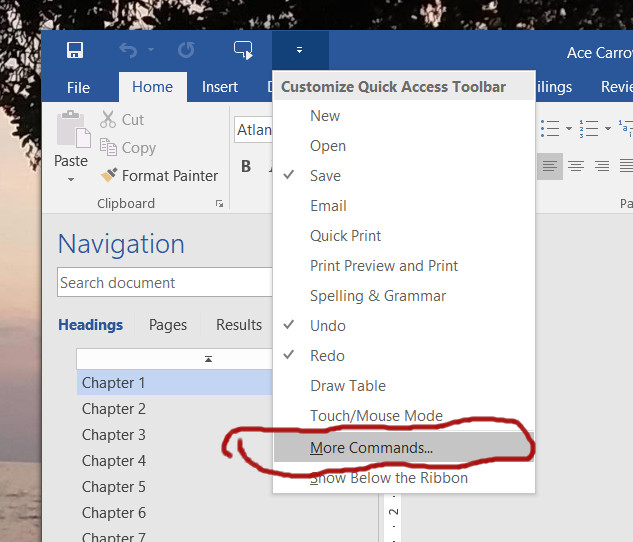
Task: Click the Redo icon in title bar
Action: (186, 50)
